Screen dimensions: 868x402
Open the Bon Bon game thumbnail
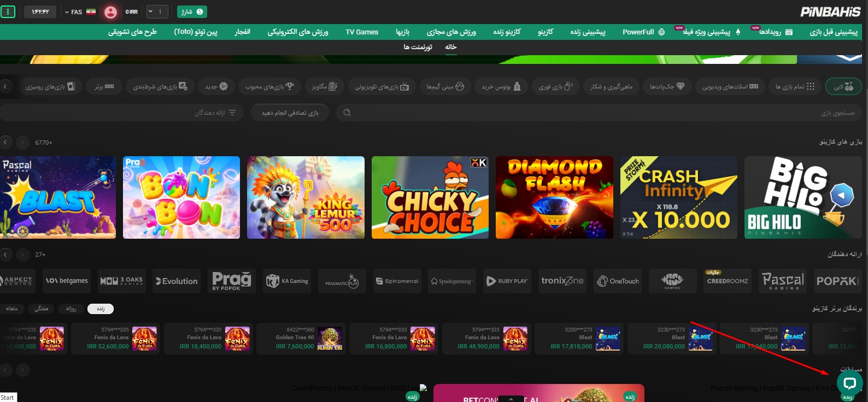(181, 198)
